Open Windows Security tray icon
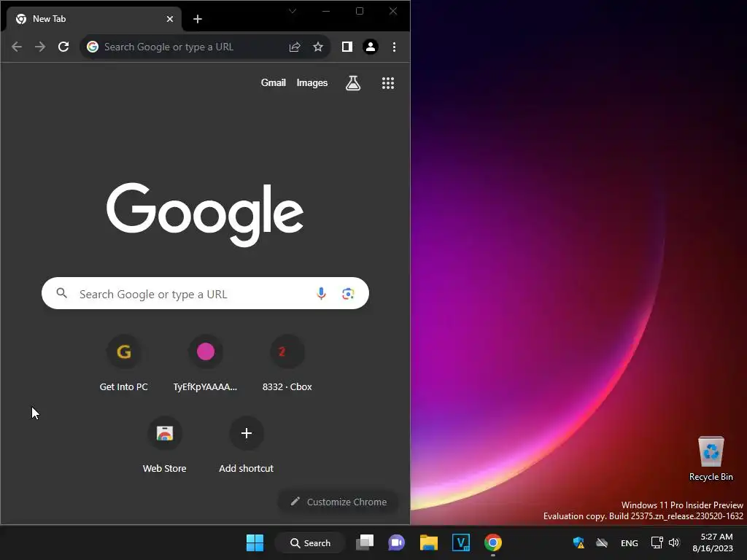 click(578, 542)
